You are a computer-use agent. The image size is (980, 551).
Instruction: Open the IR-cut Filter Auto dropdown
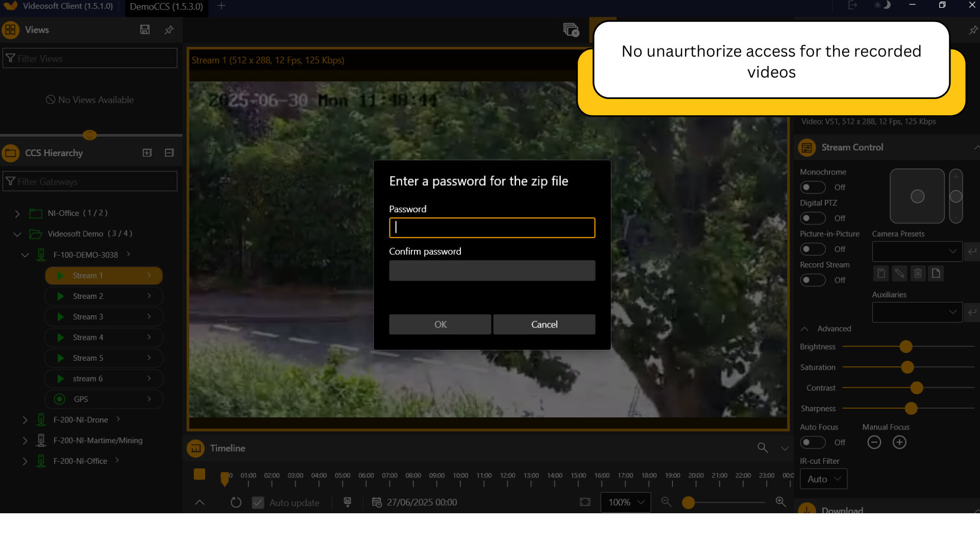824,479
